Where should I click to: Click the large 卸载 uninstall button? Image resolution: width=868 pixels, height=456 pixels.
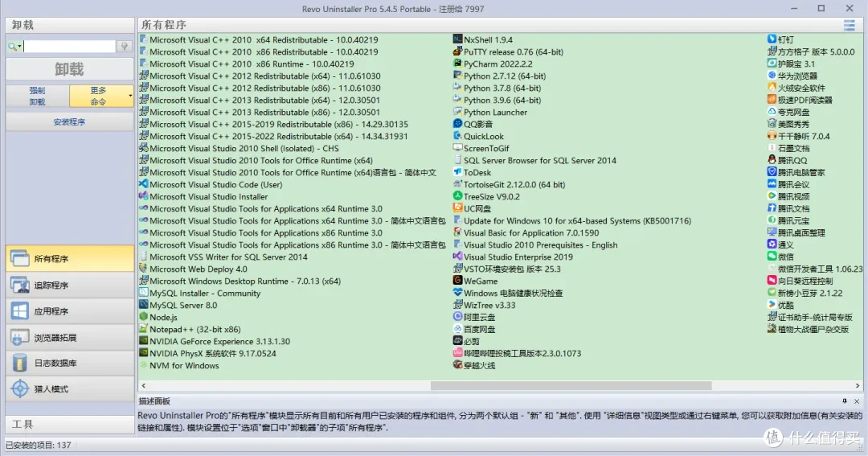click(70, 69)
